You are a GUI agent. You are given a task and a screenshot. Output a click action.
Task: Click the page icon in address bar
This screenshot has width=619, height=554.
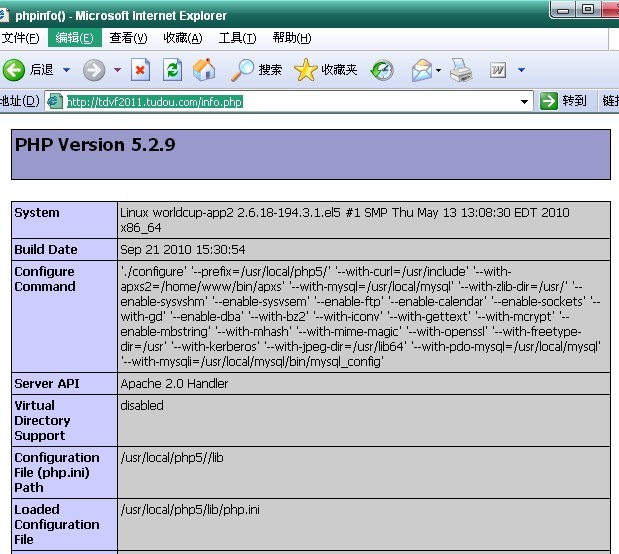point(55,101)
